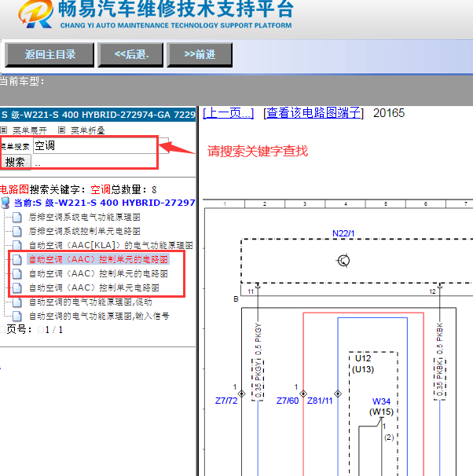
Task: Click the Z81/11 splice diamond symbol
Action: point(338,394)
